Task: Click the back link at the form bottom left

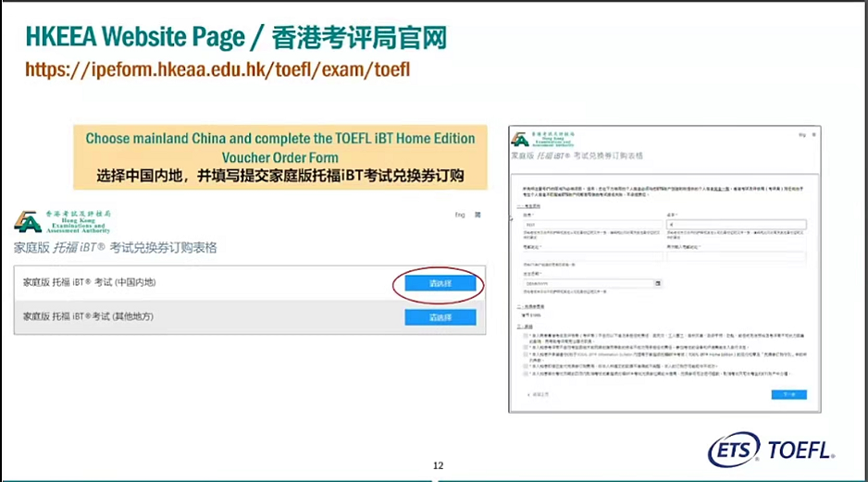Action: pyautogui.click(x=538, y=394)
